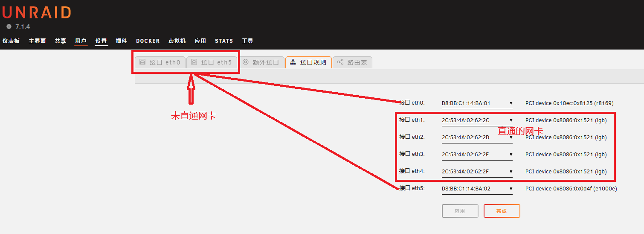Click the 接口 eth5: label
The image size is (644, 234).
tap(412, 188)
